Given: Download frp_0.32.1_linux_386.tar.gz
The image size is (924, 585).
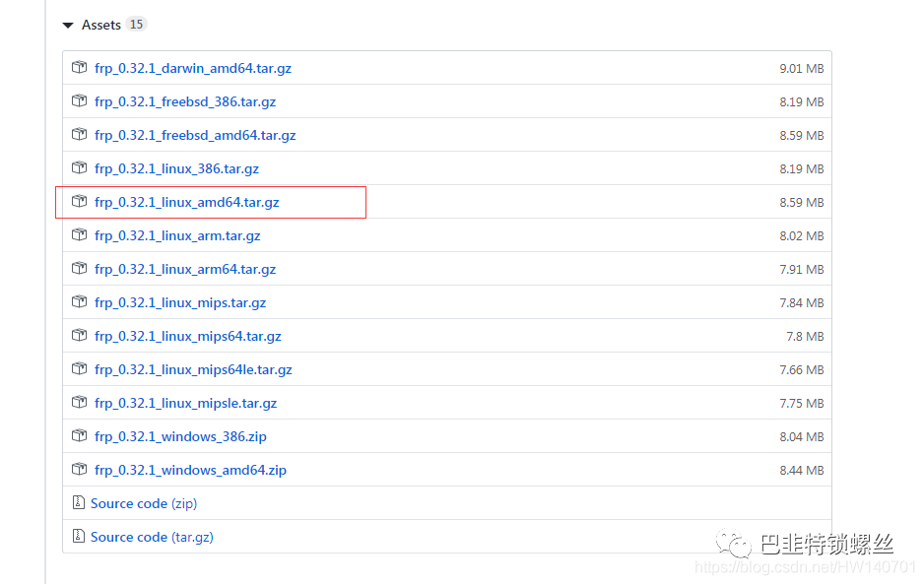Looking at the screenshot, I should coord(176,169).
